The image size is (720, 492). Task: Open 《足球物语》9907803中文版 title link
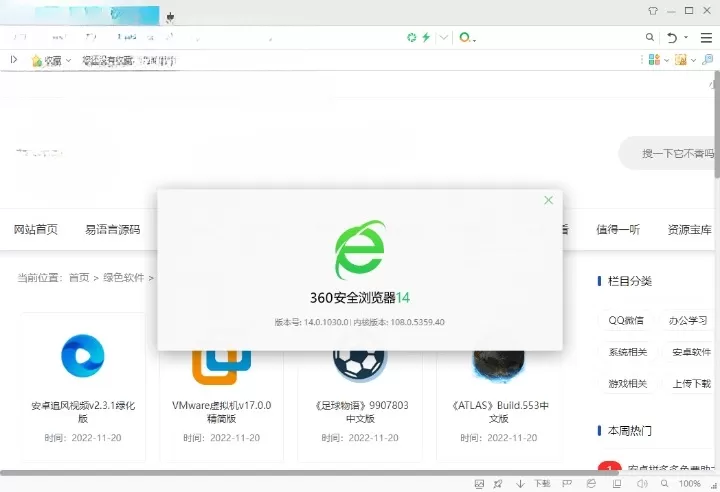click(x=360, y=412)
